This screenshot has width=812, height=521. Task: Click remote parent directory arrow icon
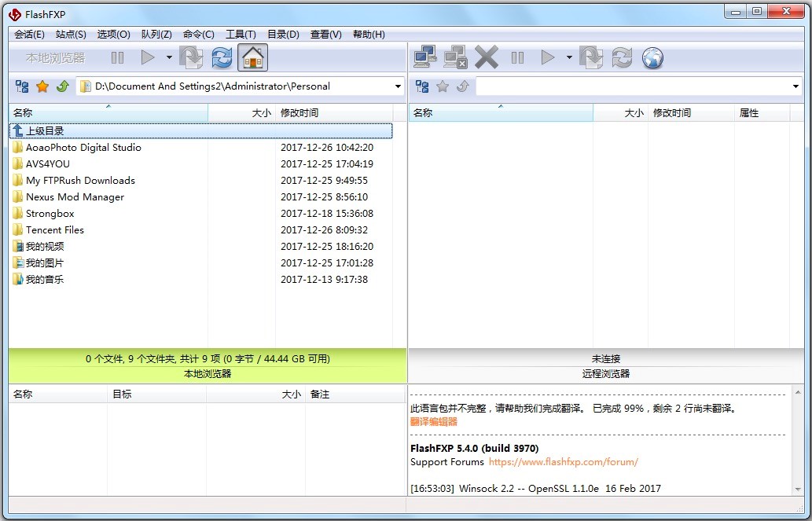click(462, 86)
